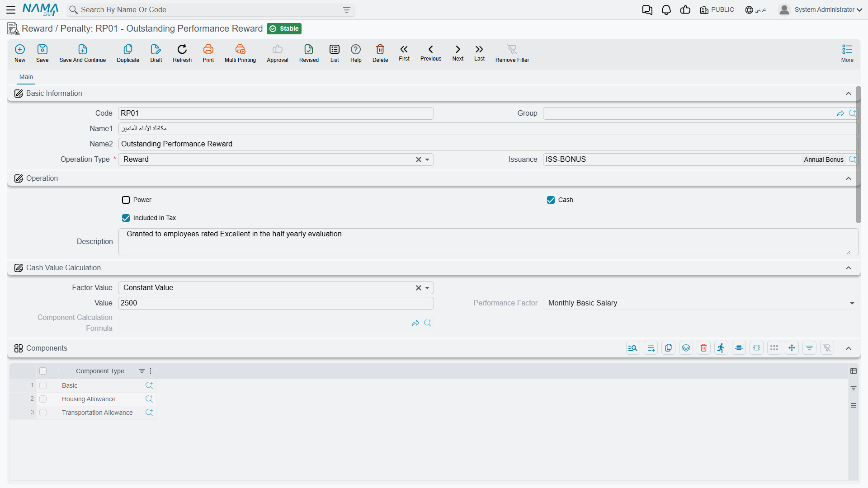
Task: Switch to the Main tab
Action: click(26, 77)
